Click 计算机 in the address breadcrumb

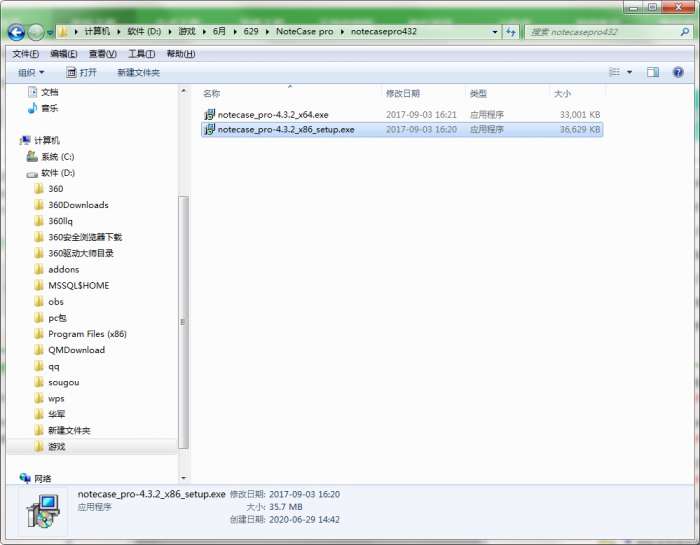pyautogui.click(x=97, y=31)
